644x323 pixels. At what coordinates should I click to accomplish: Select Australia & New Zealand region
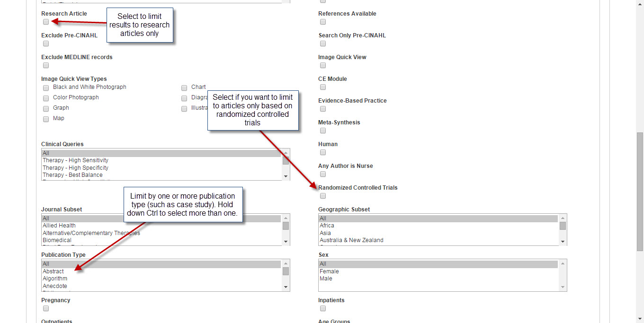438,240
